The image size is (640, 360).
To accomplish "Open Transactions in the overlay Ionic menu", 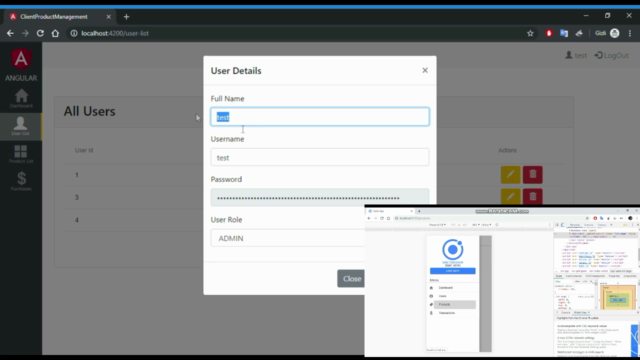I will (x=452, y=313).
